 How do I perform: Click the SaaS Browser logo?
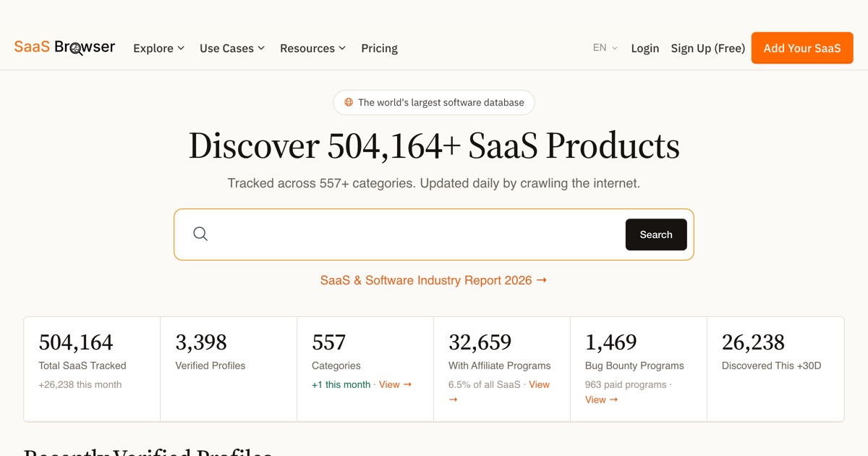tap(64, 48)
